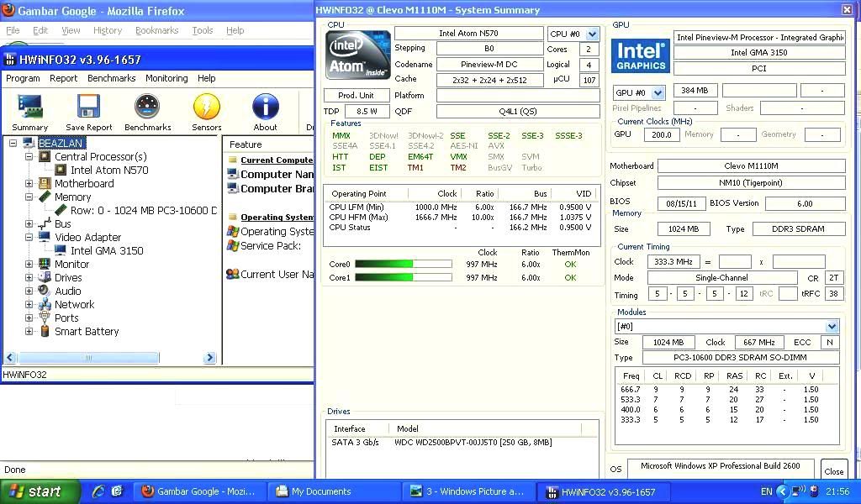The height and width of the screenshot is (504, 861).
Task: Click the Intel Atom N570 tree icon
Action: 61,170
